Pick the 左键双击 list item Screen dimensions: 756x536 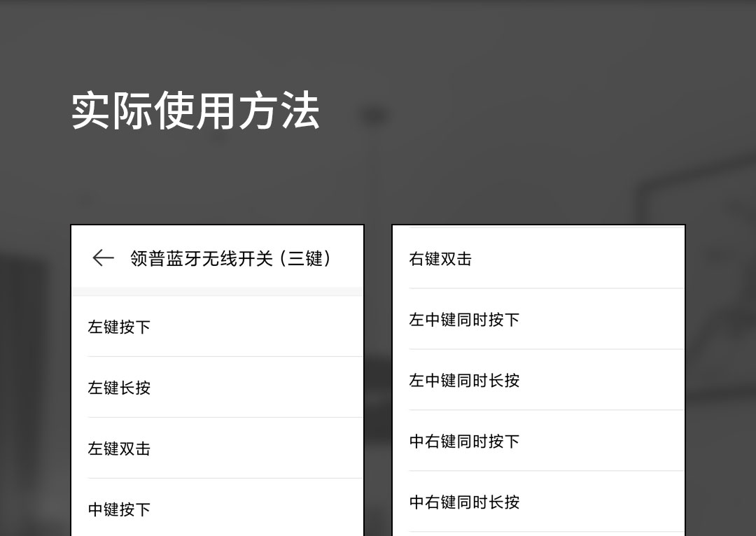[x=119, y=449]
